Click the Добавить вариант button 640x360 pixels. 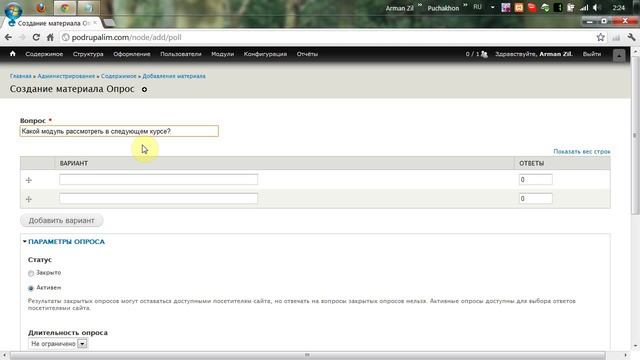pos(62,220)
